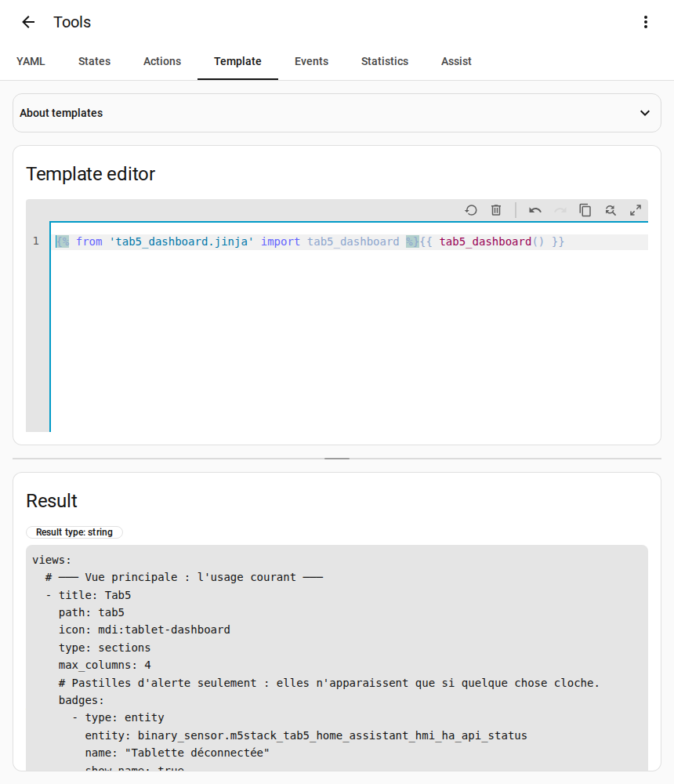Open the About templates panel header
Image resolution: width=674 pixels, height=784 pixels.
[x=337, y=113]
